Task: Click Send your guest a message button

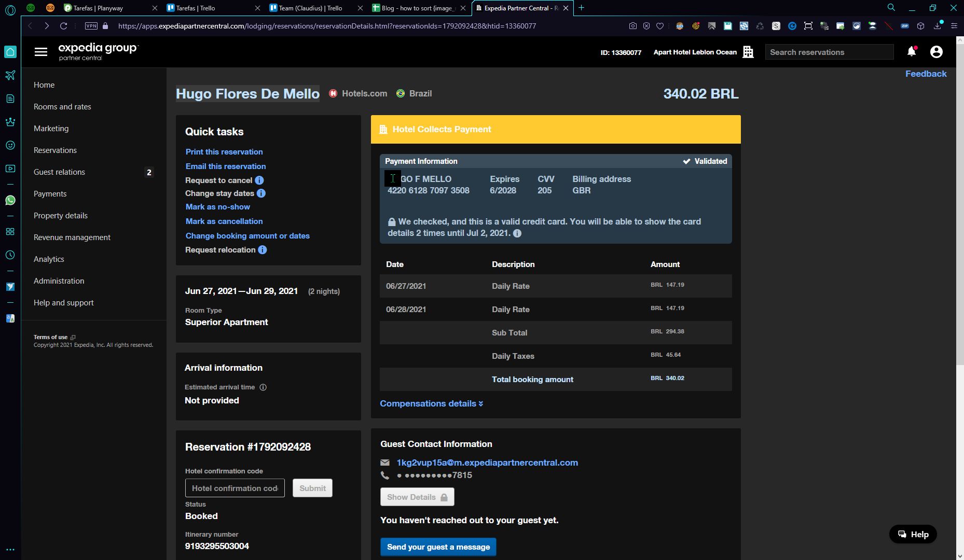Action: [x=438, y=547]
